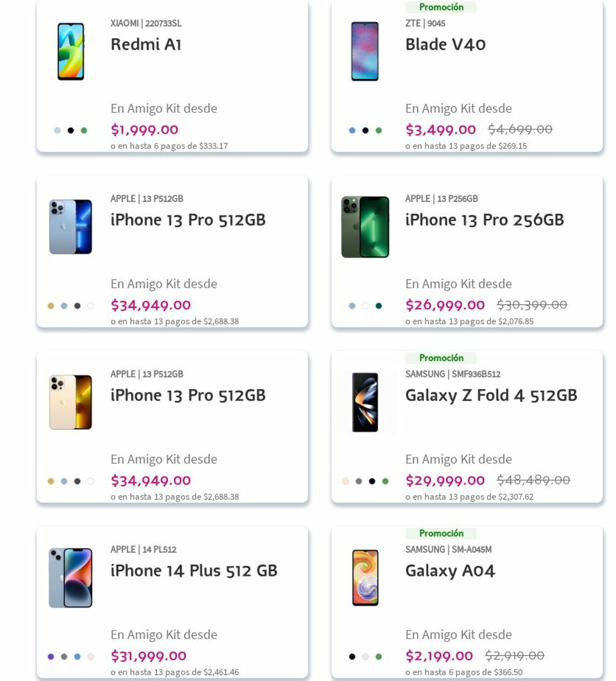Click the Galaxy A04 $2,199.00 price
The height and width of the screenshot is (681, 616).
(x=439, y=656)
